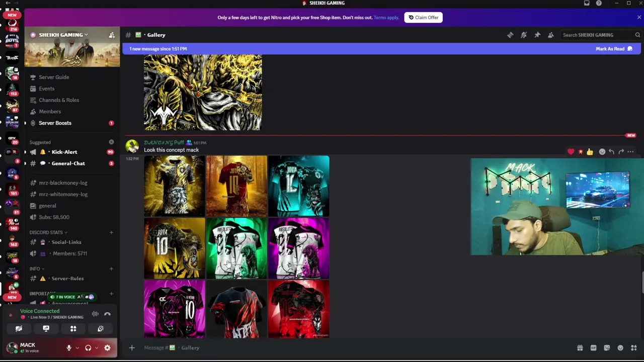Open the General-Chat channel

pyautogui.click(x=71, y=163)
